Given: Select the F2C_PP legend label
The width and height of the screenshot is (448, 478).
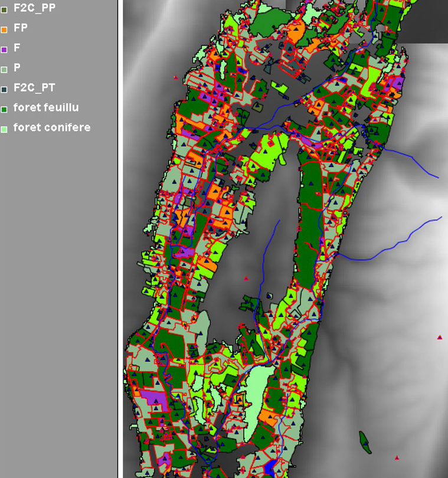Looking at the screenshot, I should tap(34, 8).
